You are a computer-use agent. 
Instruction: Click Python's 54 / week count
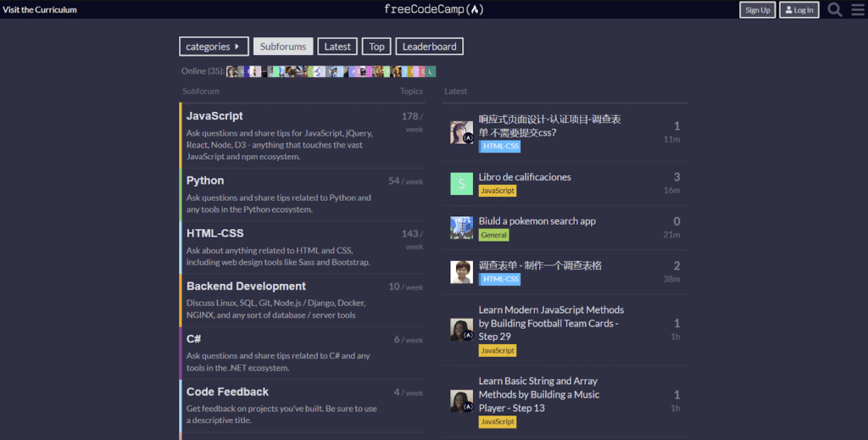[406, 181]
